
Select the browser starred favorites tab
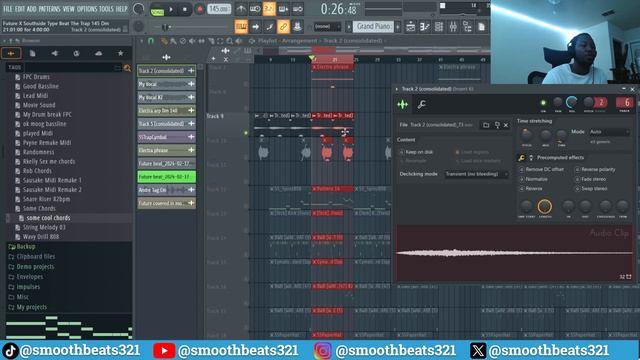(120, 53)
